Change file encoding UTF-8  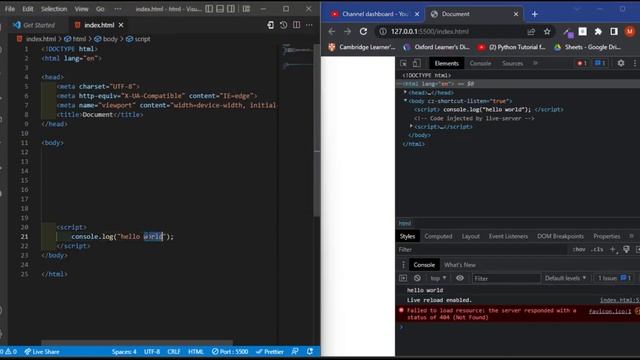[x=152, y=351]
